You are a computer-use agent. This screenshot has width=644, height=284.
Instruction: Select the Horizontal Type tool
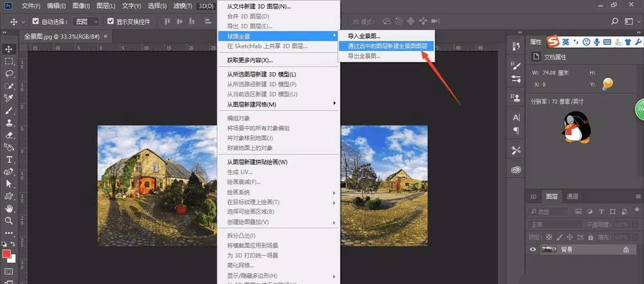coord(8,160)
